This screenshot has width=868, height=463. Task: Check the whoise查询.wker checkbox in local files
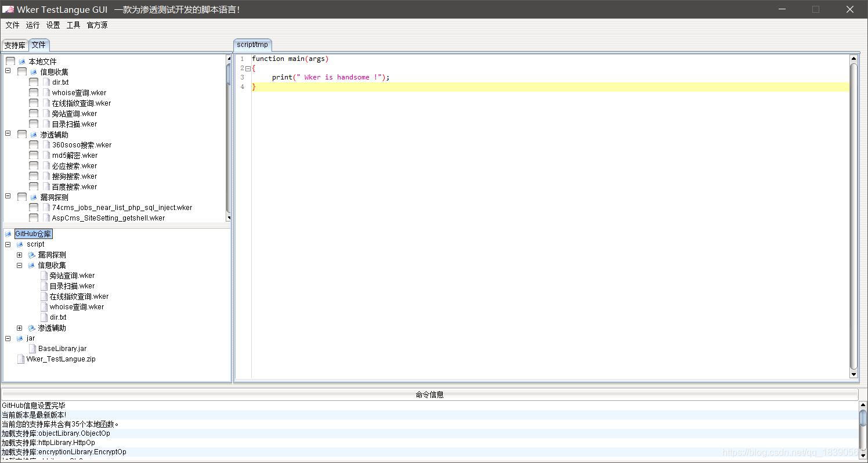point(34,92)
